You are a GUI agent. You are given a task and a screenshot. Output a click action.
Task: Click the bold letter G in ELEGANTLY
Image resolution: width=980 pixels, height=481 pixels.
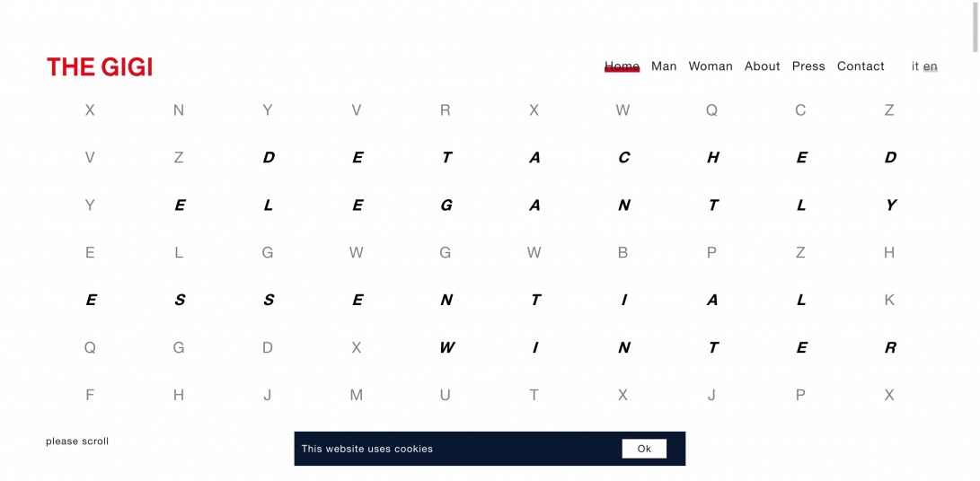(x=446, y=206)
